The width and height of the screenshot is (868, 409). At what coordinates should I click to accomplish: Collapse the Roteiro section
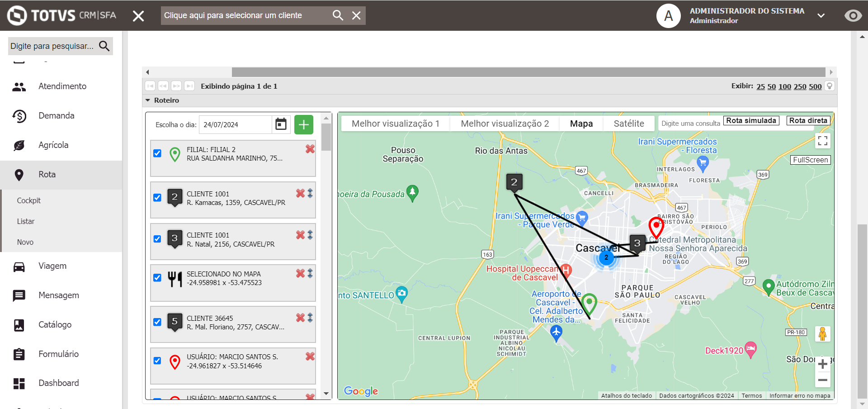(x=148, y=100)
